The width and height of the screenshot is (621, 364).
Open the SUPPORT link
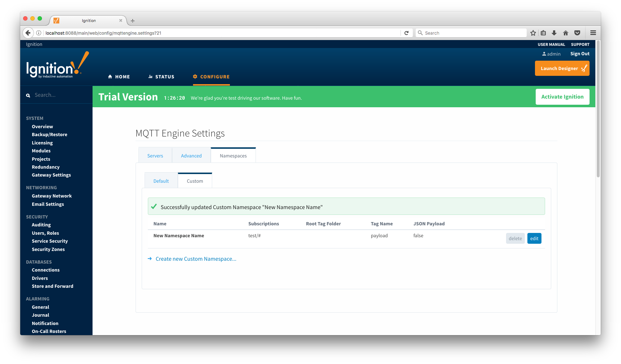point(580,44)
